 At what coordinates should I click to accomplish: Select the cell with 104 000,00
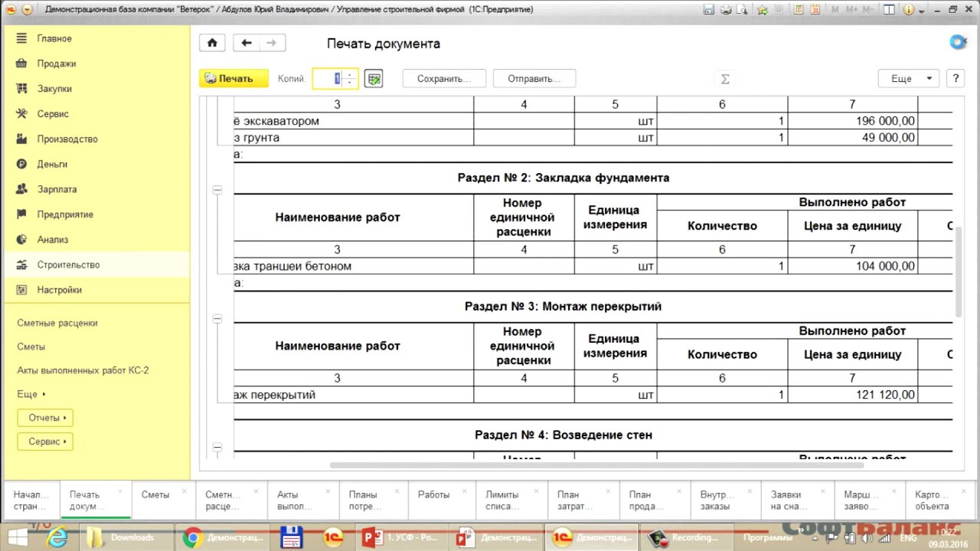853,266
